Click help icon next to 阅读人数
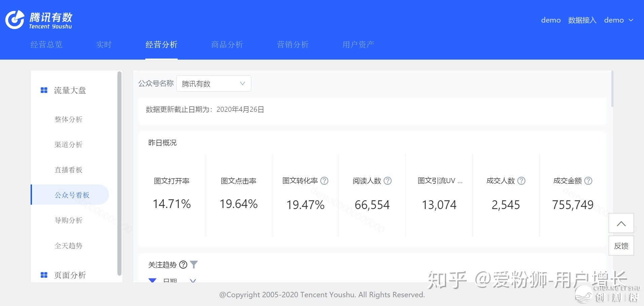This screenshot has width=644, height=306. coord(388,181)
